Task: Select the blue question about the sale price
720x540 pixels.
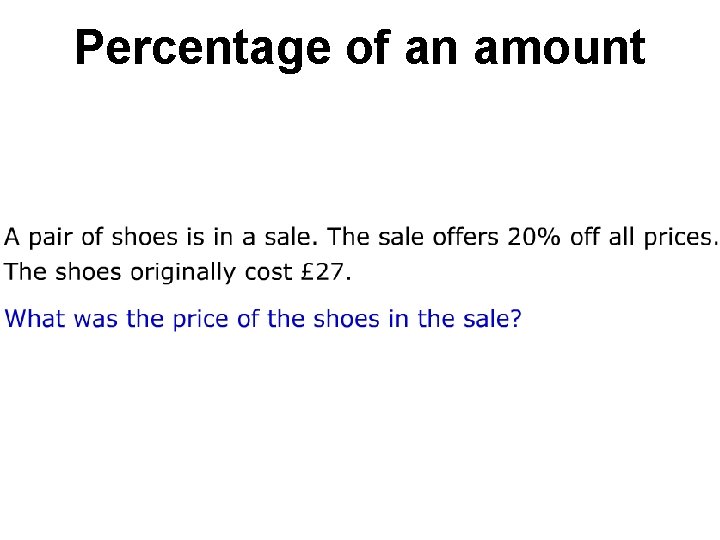Action: (x=263, y=319)
